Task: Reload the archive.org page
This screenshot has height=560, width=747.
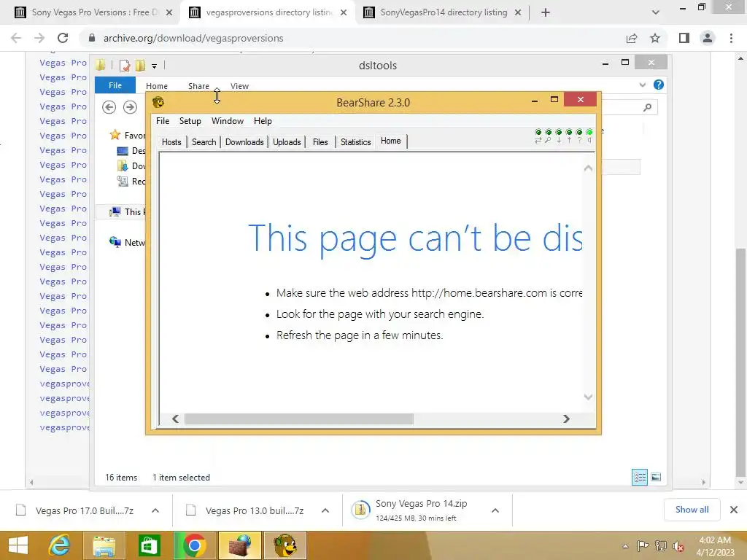Action: 63,38
